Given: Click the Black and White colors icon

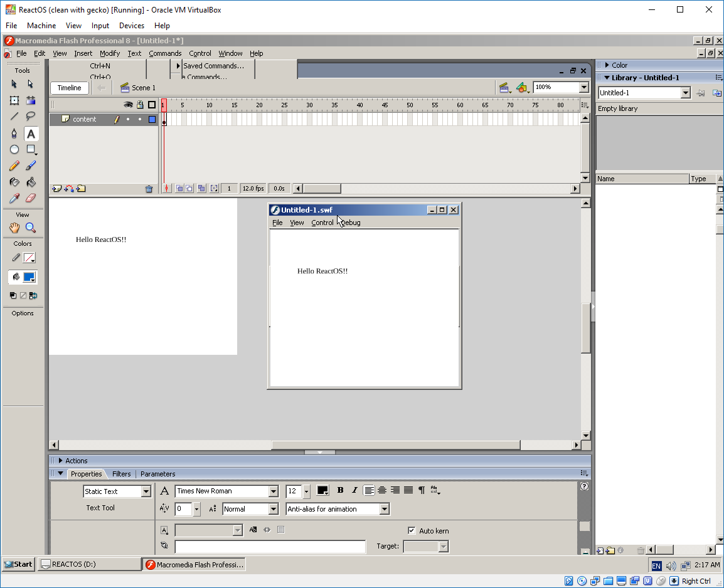Looking at the screenshot, I should coord(13,296).
